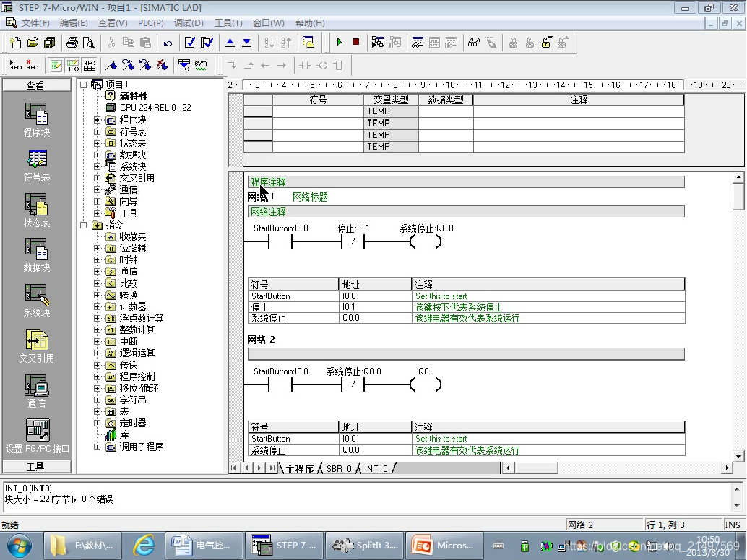Open 系统块 from the view sidebar
Screen dimensions: 747x560
[x=36, y=301]
